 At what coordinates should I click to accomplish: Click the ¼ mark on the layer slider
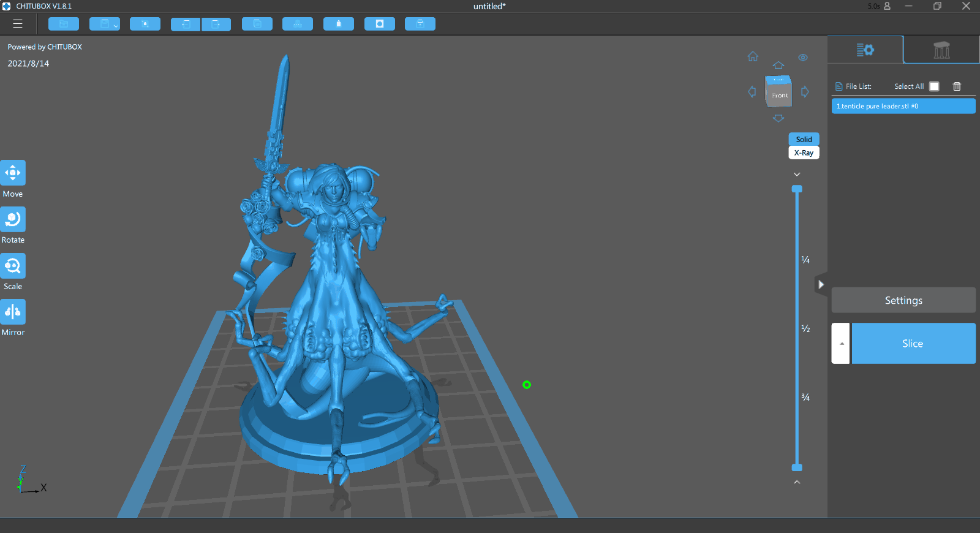805,260
